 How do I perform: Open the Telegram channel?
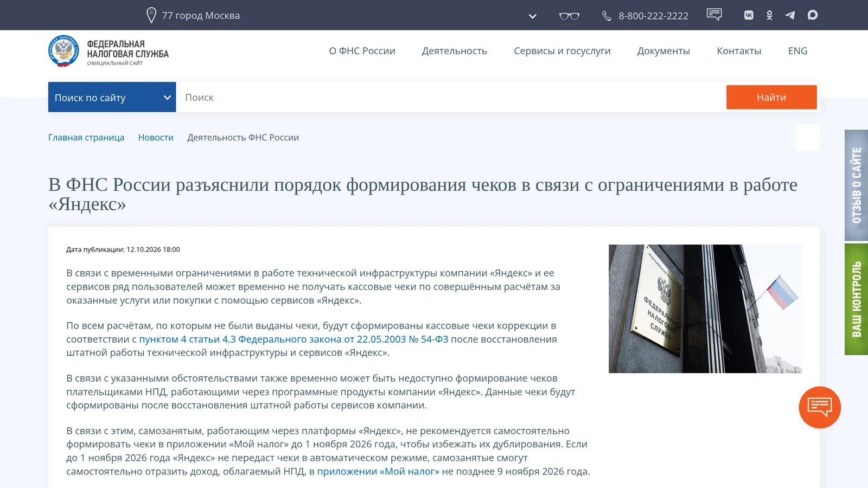(x=790, y=15)
